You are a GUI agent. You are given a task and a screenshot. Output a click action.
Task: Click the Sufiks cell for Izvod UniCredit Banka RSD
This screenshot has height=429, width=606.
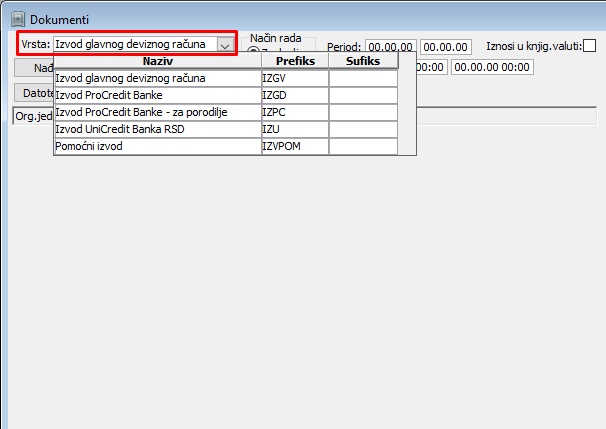point(363,129)
